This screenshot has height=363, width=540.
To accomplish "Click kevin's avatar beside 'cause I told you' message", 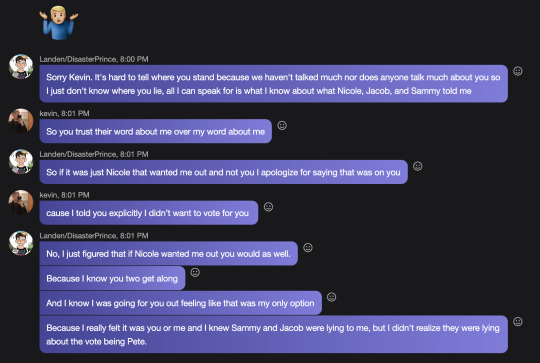I will tap(21, 202).
